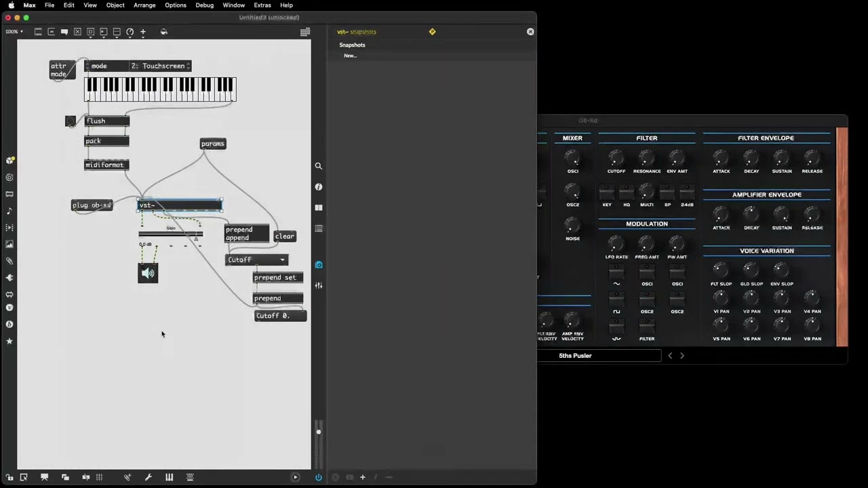Click the Cutoff 0. message box
Viewport: 868px width, 488px height.
click(280, 316)
